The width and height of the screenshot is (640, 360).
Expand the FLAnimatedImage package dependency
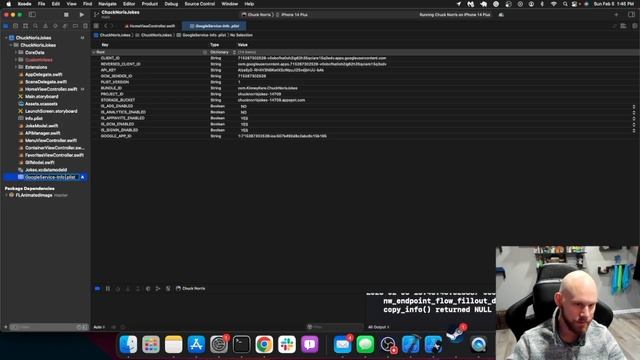pos(6,196)
